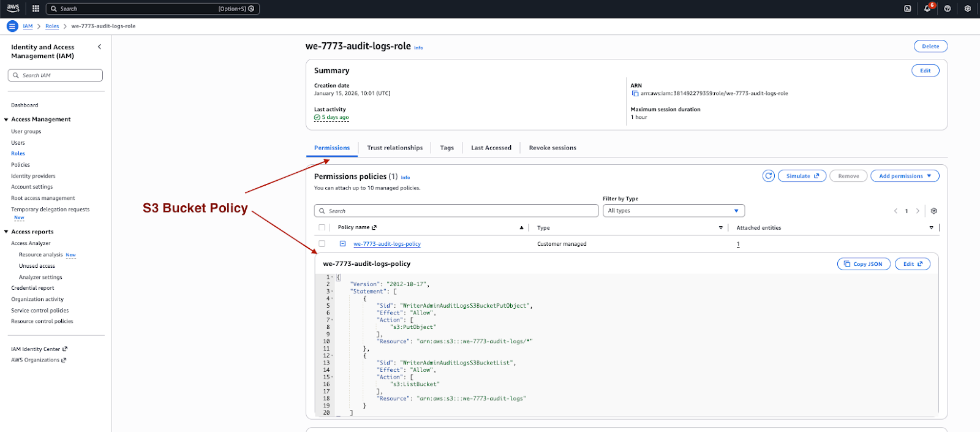Edit the role Summary
Viewport: 980px width, 432px height.
925,70
